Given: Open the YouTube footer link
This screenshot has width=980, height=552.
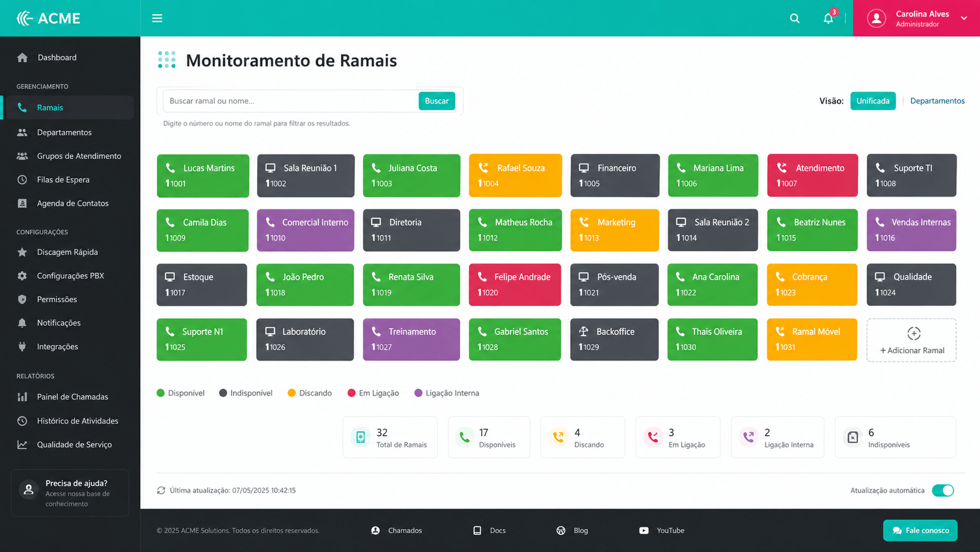Looking at the screenshot, I should click(662, 530).
